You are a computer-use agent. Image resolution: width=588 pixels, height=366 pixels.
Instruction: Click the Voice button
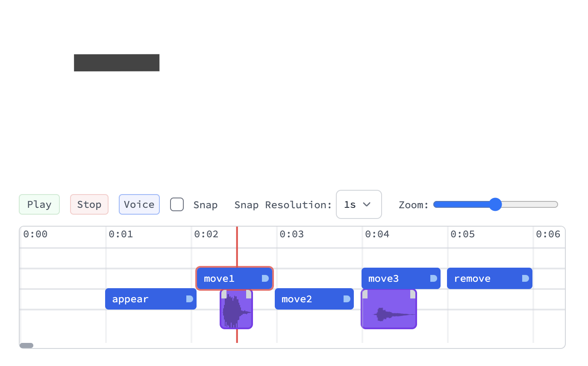click(139, 204)
